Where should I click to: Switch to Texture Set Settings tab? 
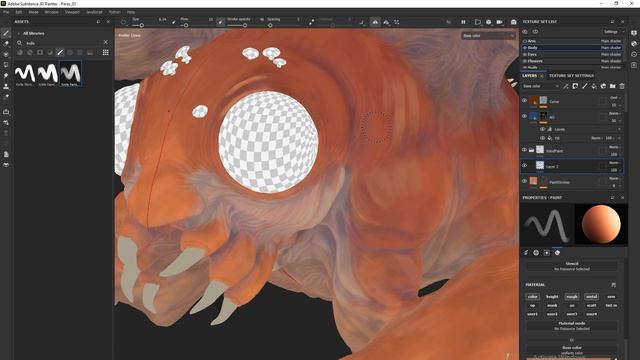tap(571, 76)
